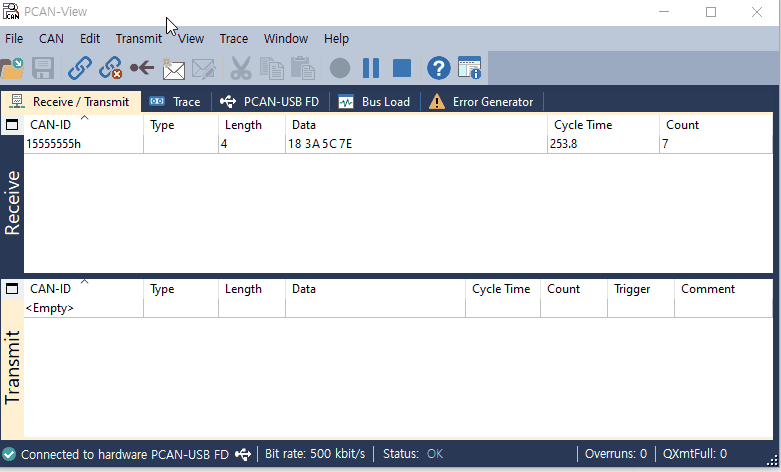Click the data bytes 18 3A 5C 7E
This screenshot has height=472, width=781.
[320, 144]
